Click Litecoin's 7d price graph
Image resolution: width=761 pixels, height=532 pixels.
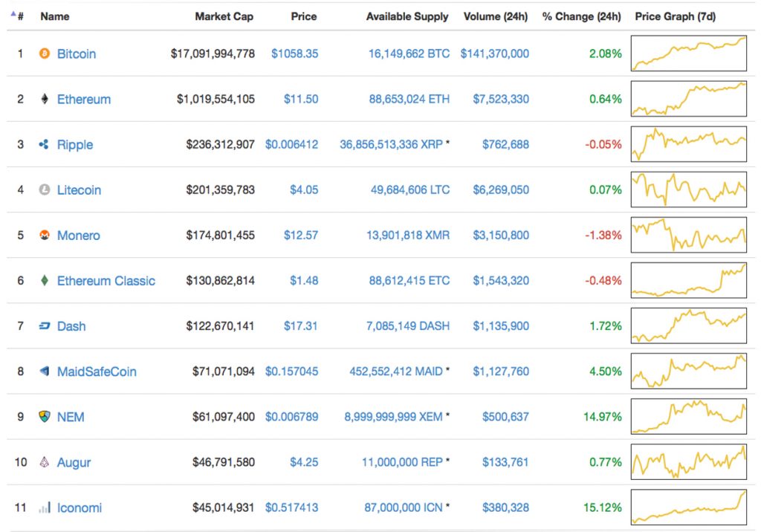[x=689, y=189]
